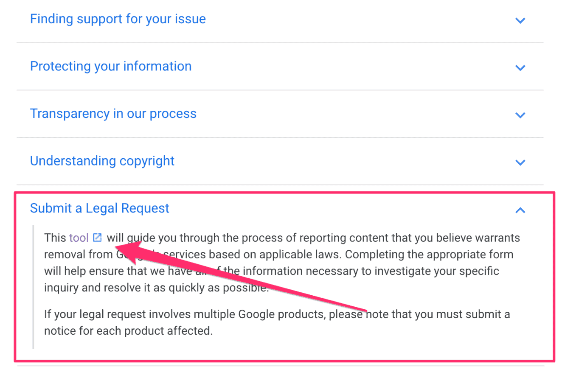Click the chevron beside Protecting your information
Image resolution: width=576 pixels, height=392 pixels.
pos(520,67)
